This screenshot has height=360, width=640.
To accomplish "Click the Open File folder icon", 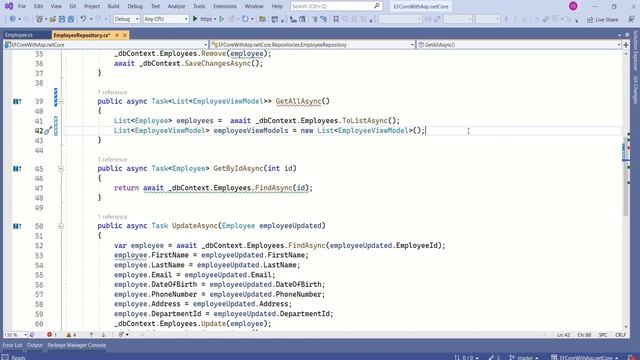I will pos(53,19).
